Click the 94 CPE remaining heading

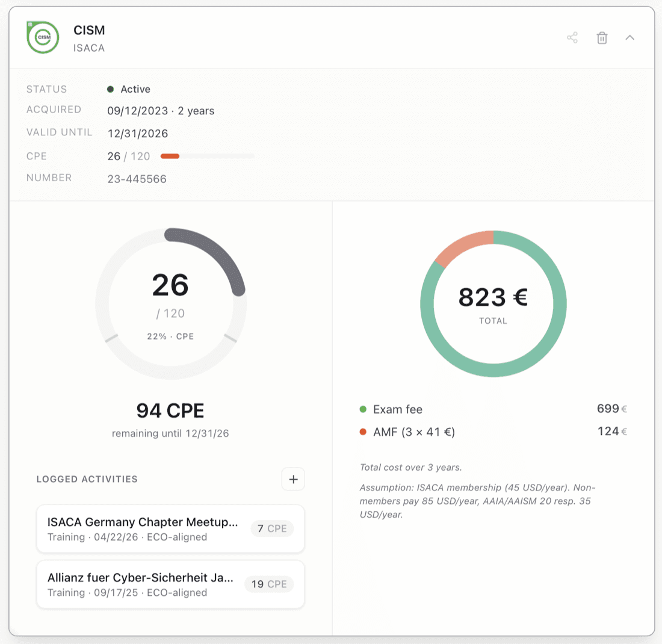click(x=170, y=410)
